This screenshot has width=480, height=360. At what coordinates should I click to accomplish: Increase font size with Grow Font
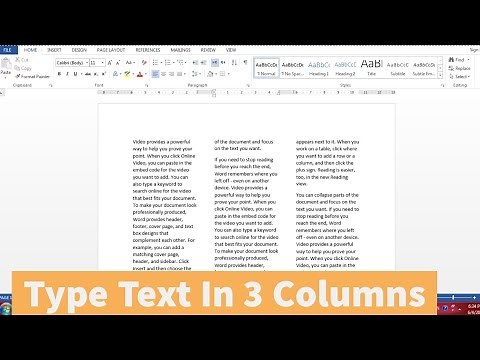click(x=110, y=63)
